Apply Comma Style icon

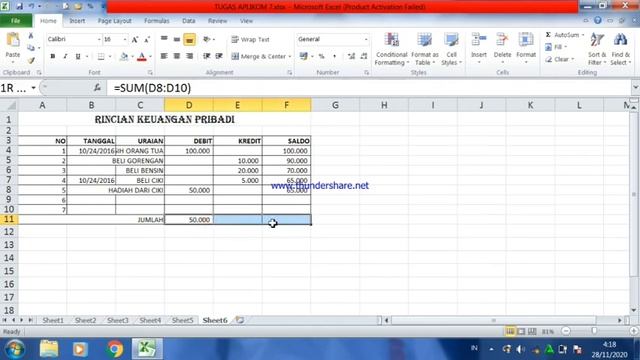pos(334,56)
